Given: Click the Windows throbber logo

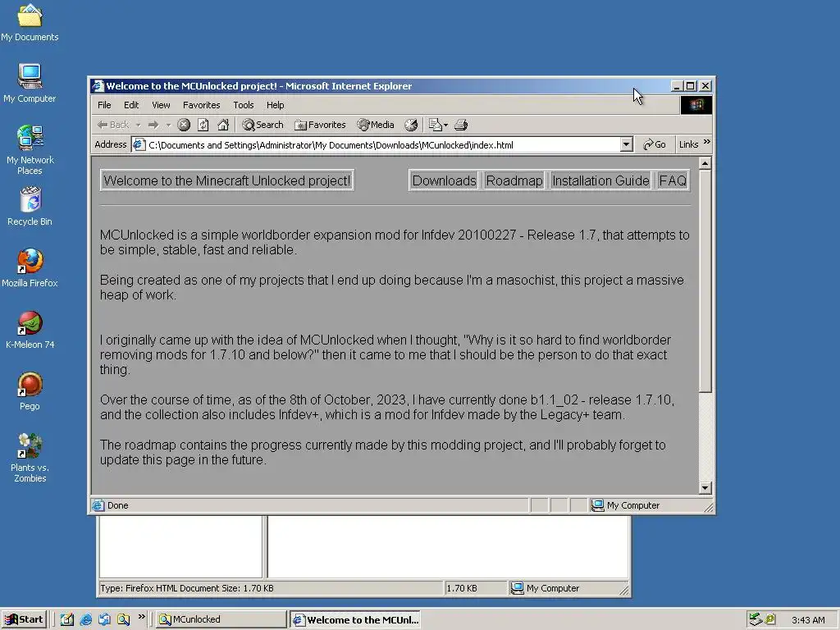Looking at the screenshot, I should point(696,104).
